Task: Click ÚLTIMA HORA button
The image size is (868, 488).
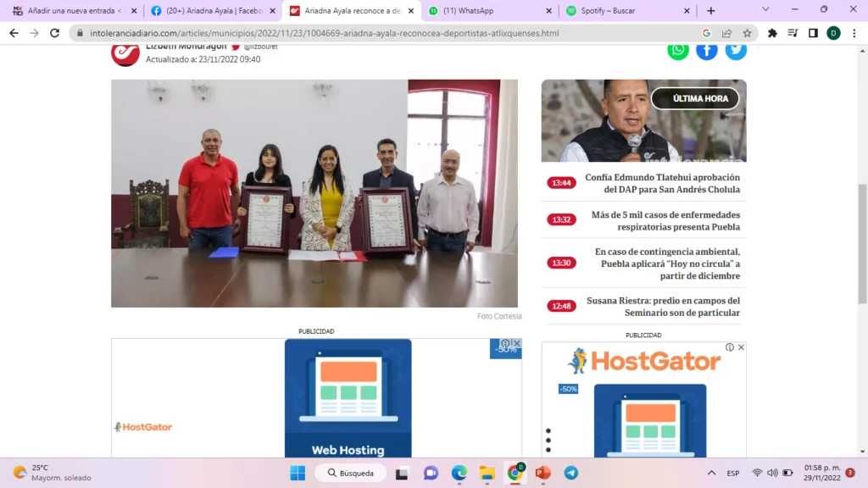Action: click(695, 98)
